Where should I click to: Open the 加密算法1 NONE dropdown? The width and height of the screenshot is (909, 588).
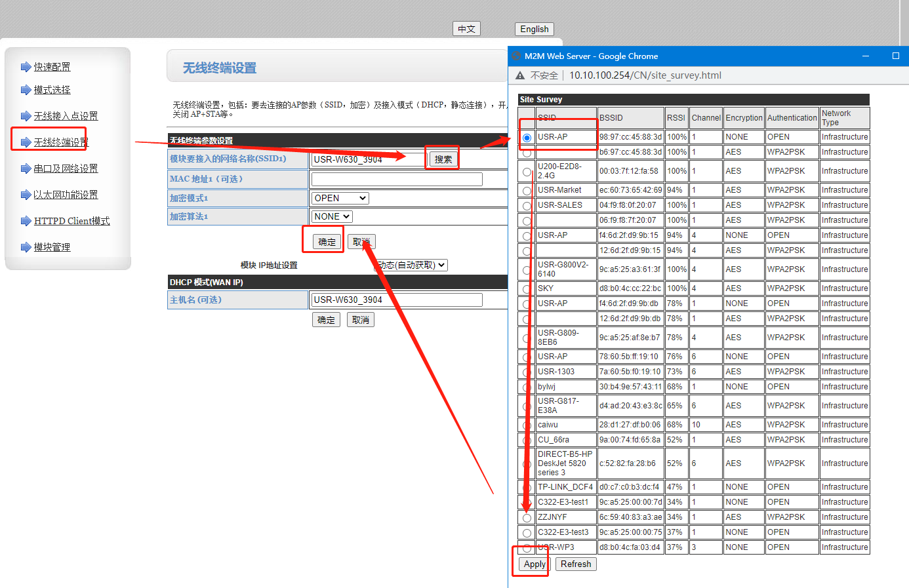click(x=332, y=216)
